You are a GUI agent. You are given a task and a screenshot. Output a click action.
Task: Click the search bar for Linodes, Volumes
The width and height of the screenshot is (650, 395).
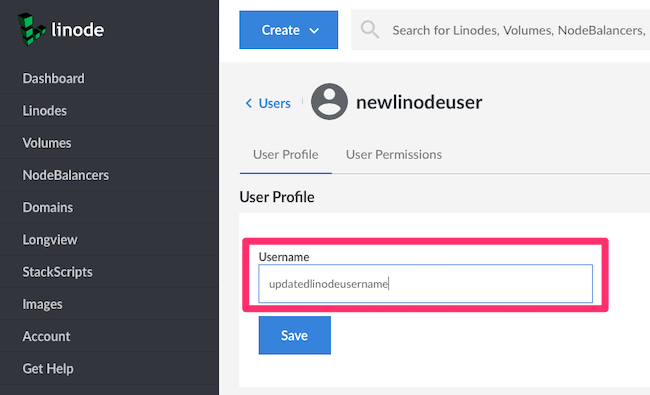(x=500, y=30)
